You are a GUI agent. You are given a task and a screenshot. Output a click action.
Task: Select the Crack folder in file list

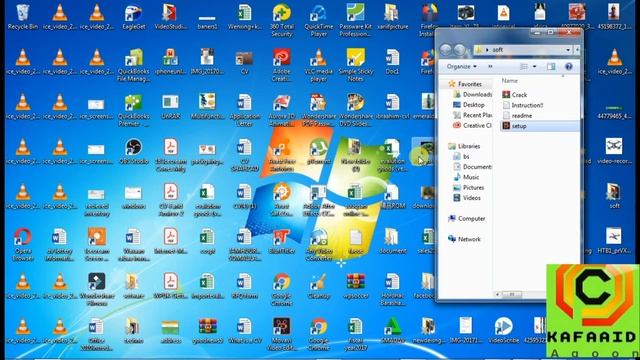click(515, 95)
